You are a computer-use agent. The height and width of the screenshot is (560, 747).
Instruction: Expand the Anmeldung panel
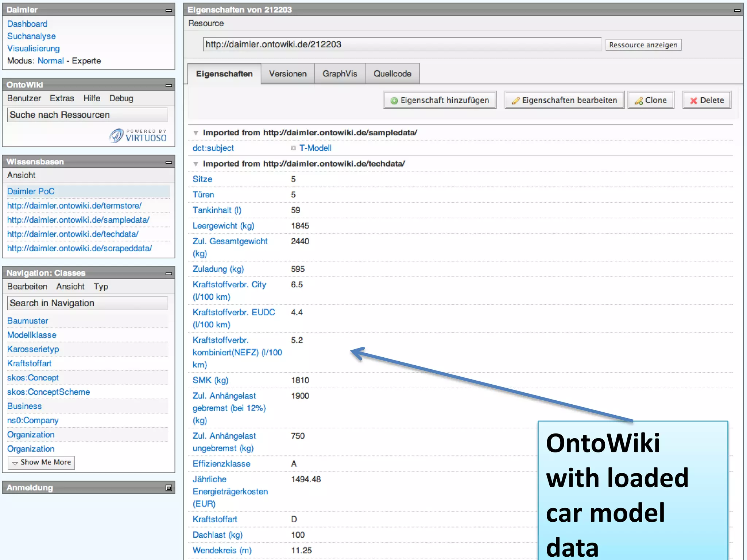(x=169, y=488)
